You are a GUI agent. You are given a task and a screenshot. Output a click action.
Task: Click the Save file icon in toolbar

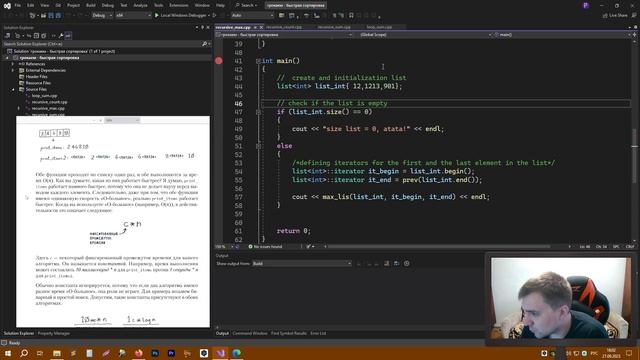tap(51, 16)
